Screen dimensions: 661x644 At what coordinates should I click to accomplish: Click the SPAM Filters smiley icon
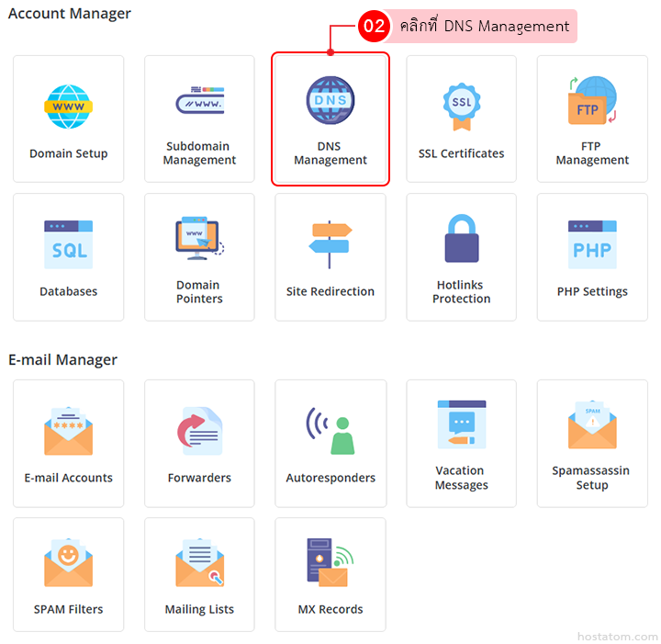coord(69,562)
